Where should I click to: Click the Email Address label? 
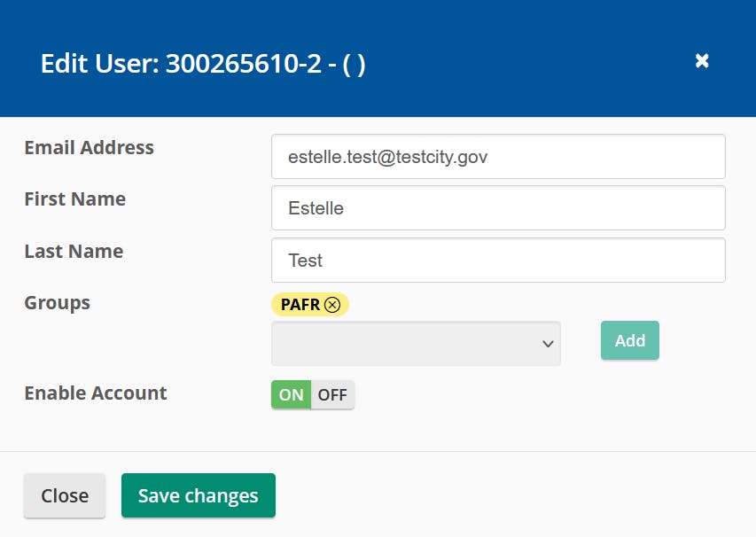point(89,148)
